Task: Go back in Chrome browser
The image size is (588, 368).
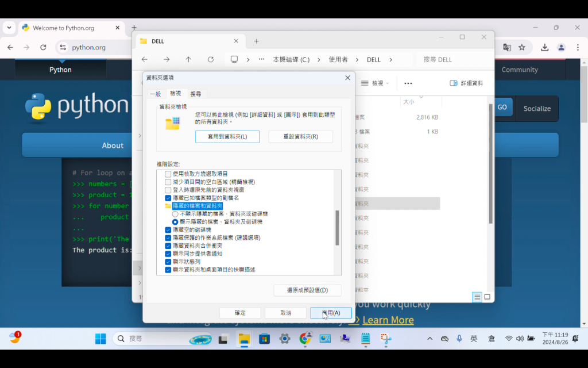Action: point(10,47)
